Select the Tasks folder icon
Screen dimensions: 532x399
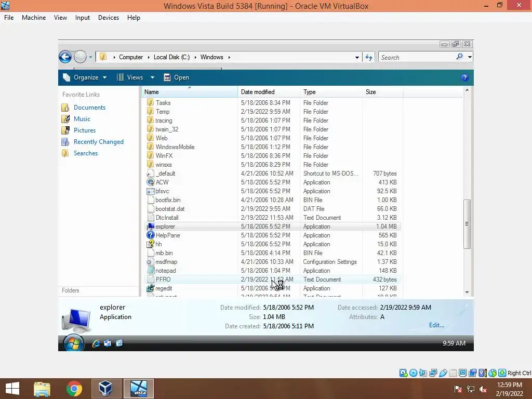(150, 102)
